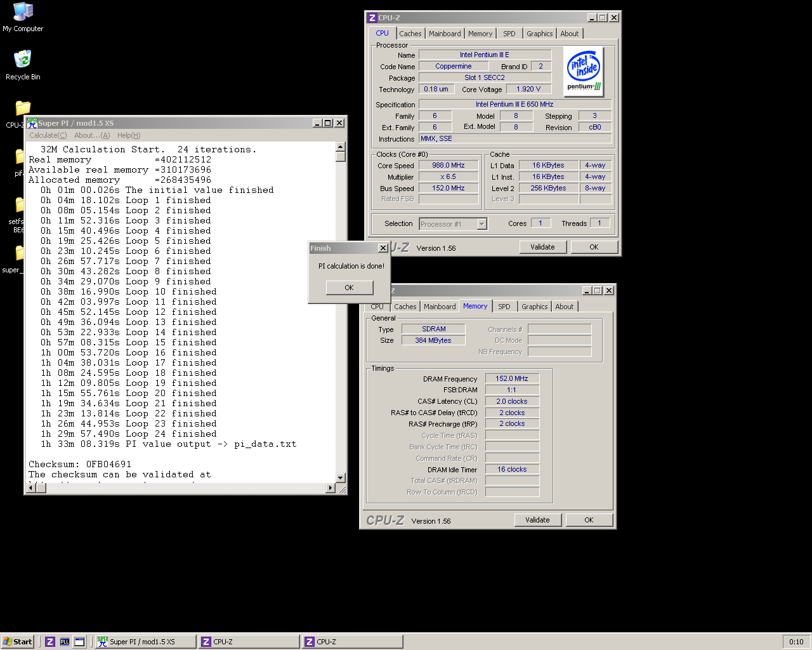
Task: Click the Bus Speed value 152.0 MHz
Action: coord(449,188)
